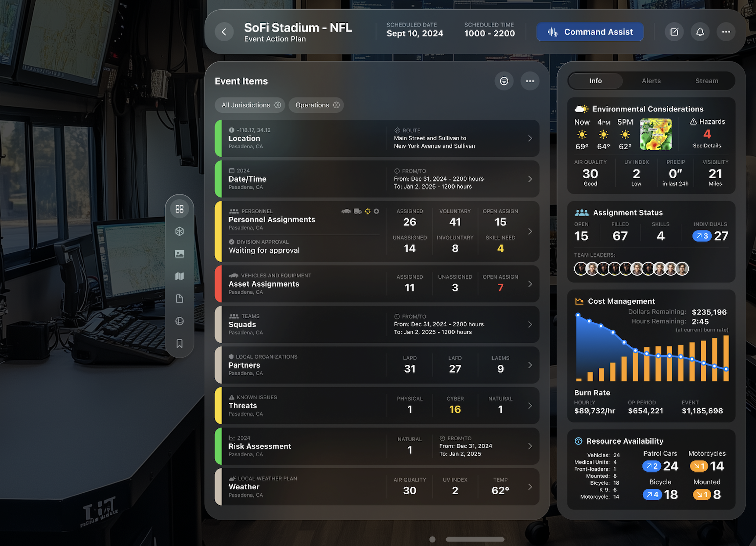
Task: Expand Asset Assignments row chevron
Action: pyautogui.click(x=530, y=284)
